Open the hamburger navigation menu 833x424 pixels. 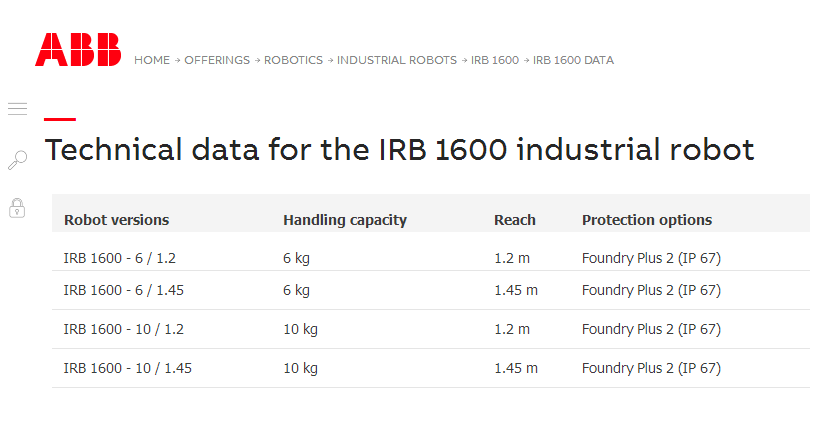coord(17,108)
